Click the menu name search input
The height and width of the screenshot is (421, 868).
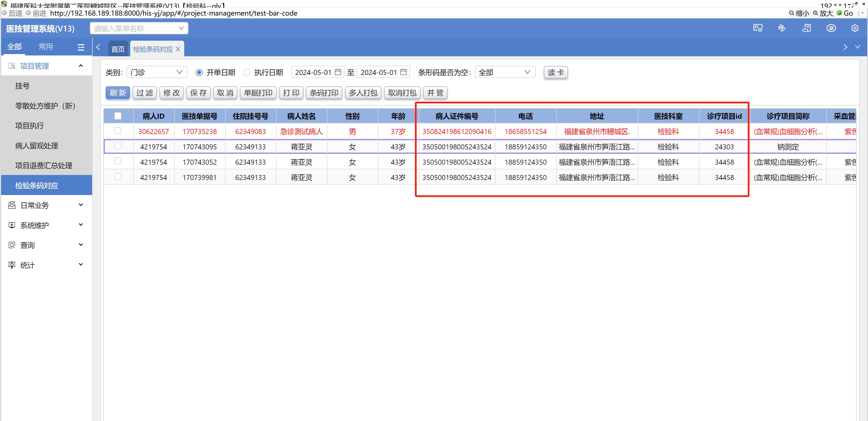point(135,29)
